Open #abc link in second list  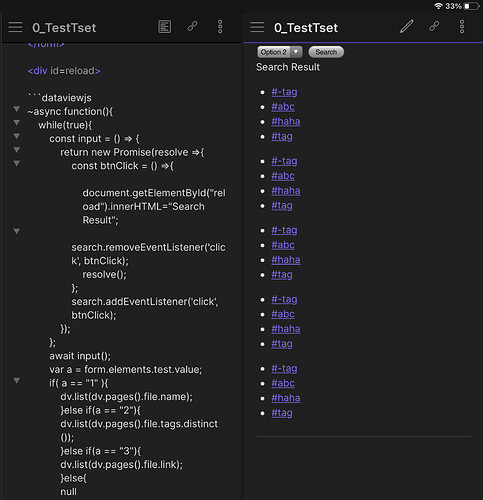(x=283, y=176)
